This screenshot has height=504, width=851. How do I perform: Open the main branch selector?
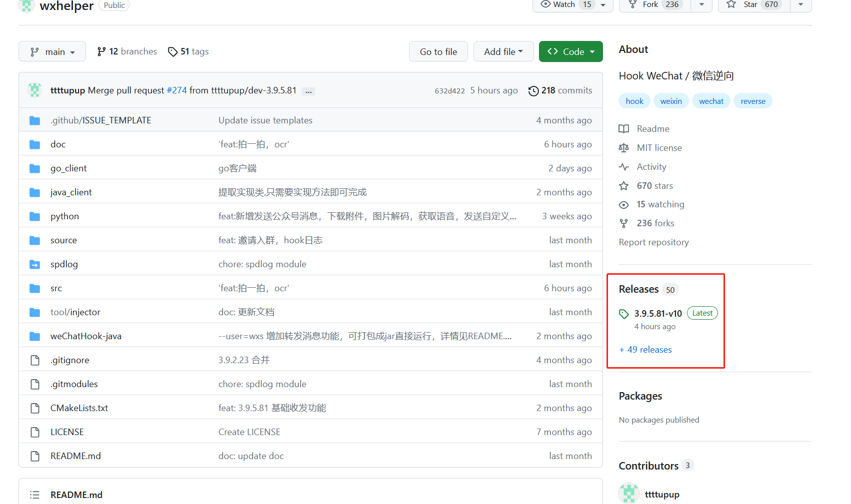(x=52, y=51)
